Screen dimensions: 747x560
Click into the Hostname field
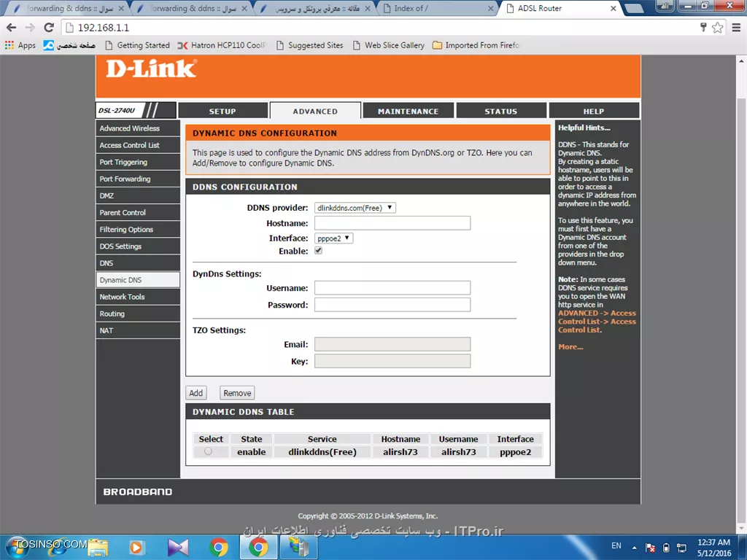(x=392, y=223)
